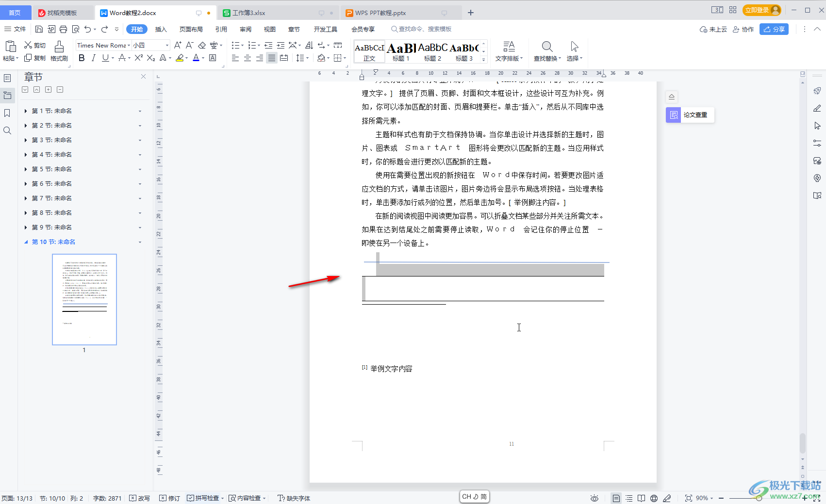Decrease paragraph indent
The image size is (826, 504).
(x=268, y=45)
